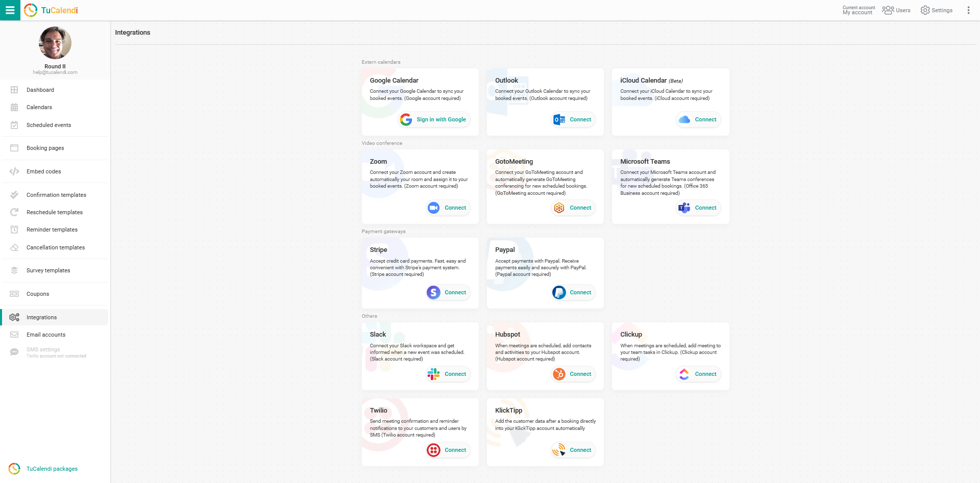This screenshot has width=980, height=483.
Task: Click the Email accounts envelope icon
Action: coord(14,335)
